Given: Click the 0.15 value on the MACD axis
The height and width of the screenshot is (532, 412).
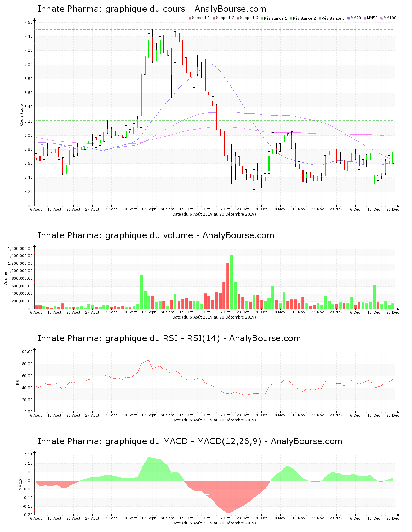Looking at the screenshot, I should (x=29, y=455).
